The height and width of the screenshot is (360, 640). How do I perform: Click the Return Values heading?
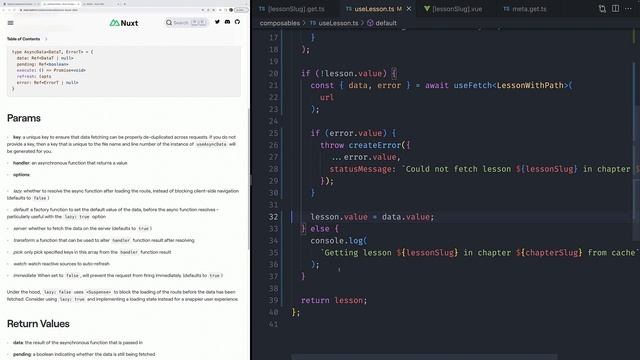pos(38,324)
